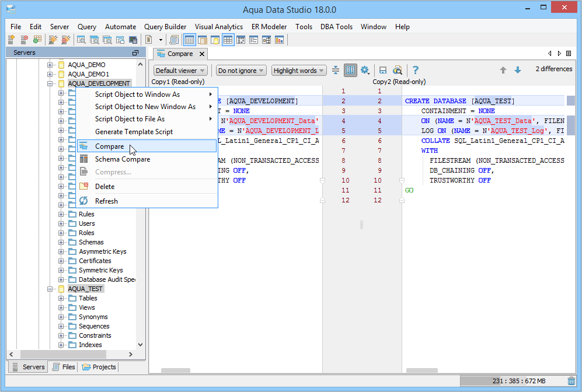Switch to the Projects tab
The height and width of the screenshot is (392, 582).
pyautogui.click(x=99, y=367)
